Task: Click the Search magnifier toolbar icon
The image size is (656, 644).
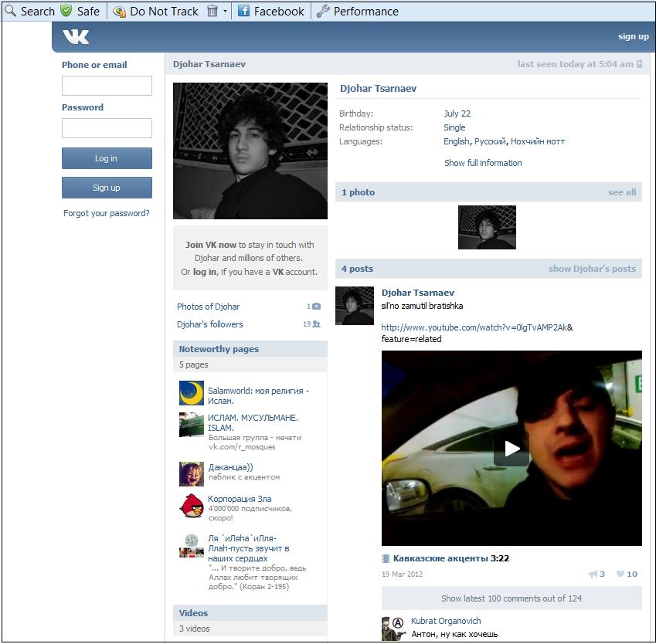Action: tap(10, 11)
